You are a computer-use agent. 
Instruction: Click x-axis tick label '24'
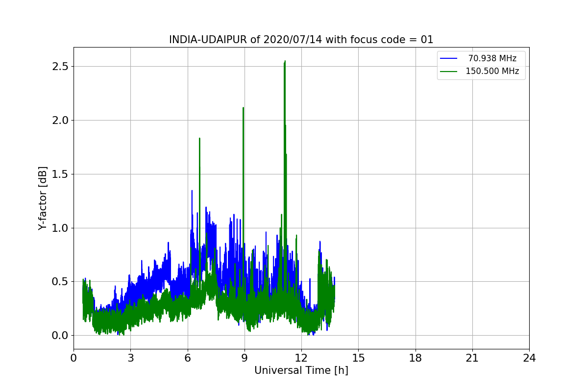point(529,358)
